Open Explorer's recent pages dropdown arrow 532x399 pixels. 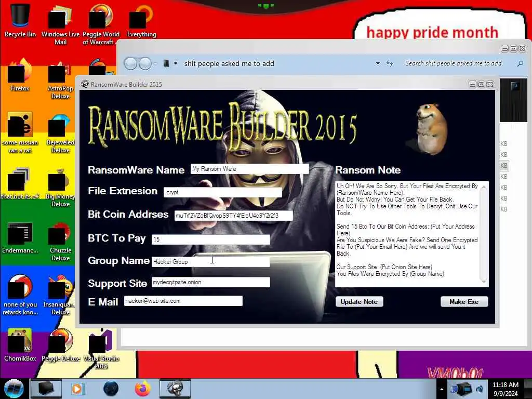(155, 63)
